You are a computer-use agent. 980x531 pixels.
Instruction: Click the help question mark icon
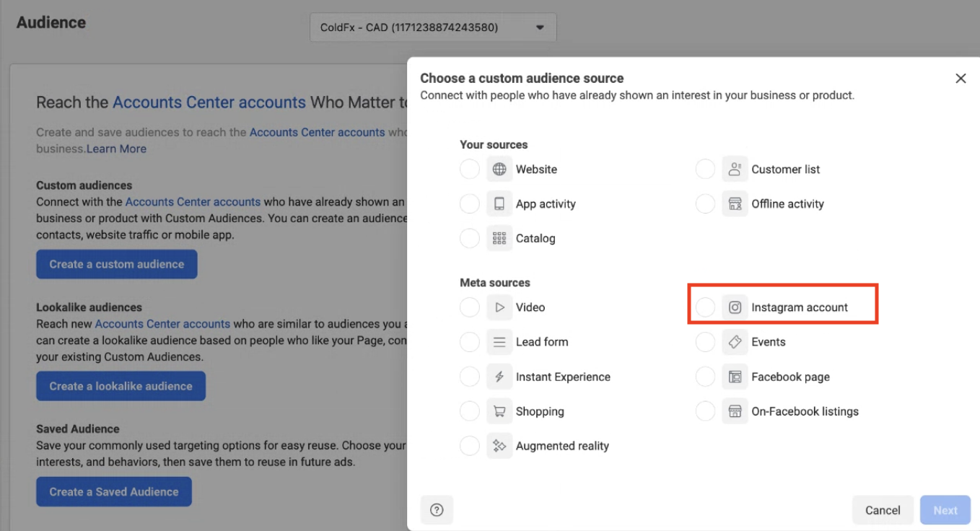(437, 510)
